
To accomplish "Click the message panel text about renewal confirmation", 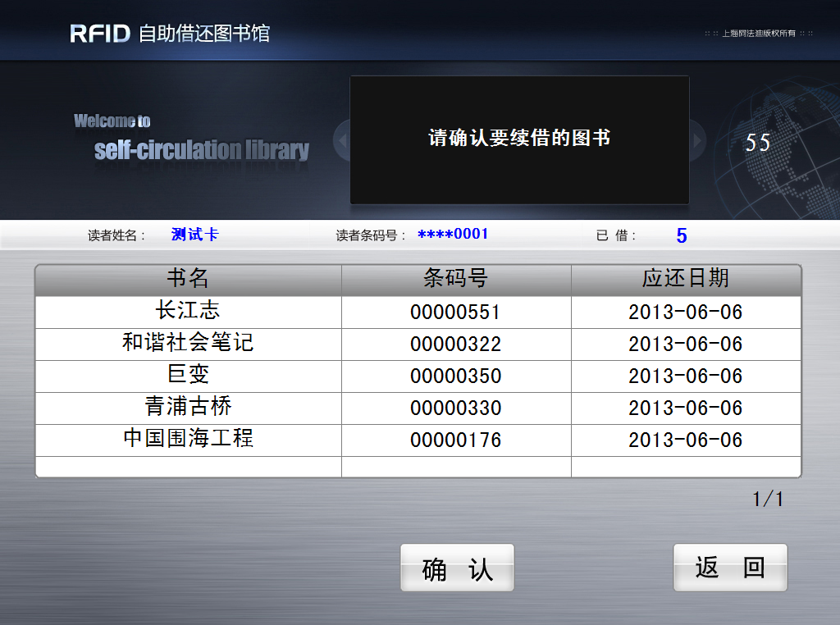I will coord(519,138).
